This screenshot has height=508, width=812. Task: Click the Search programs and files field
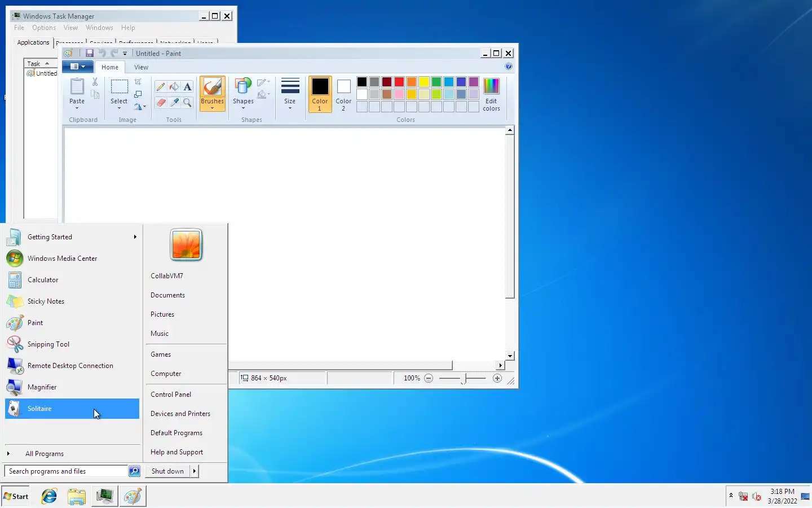pyautogui.click(x=66, y=471)
